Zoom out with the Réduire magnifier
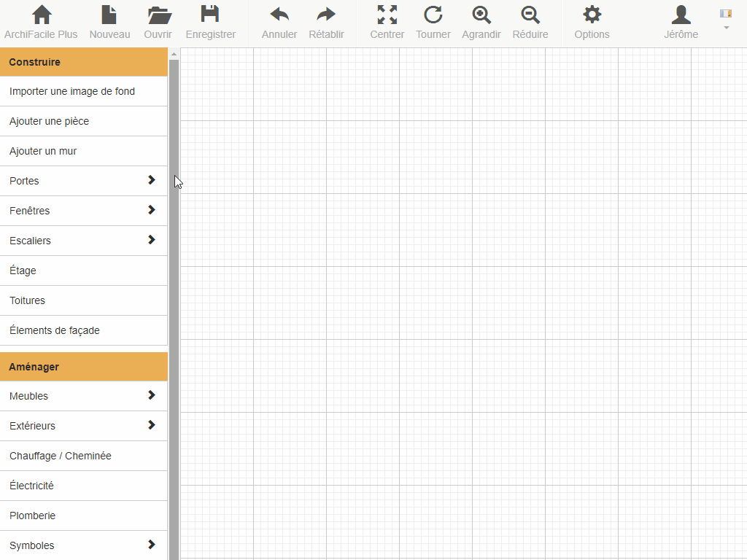 pyautogui.click(x=530, y=22)
